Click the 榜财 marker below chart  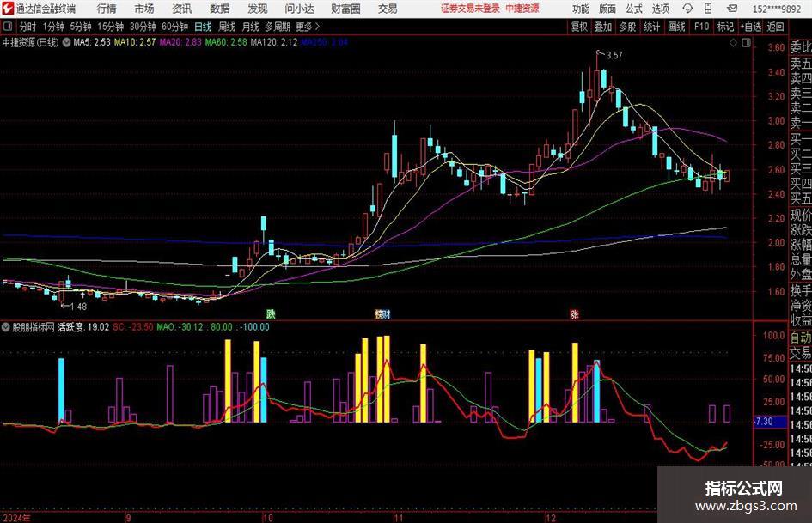coord(382,314)
